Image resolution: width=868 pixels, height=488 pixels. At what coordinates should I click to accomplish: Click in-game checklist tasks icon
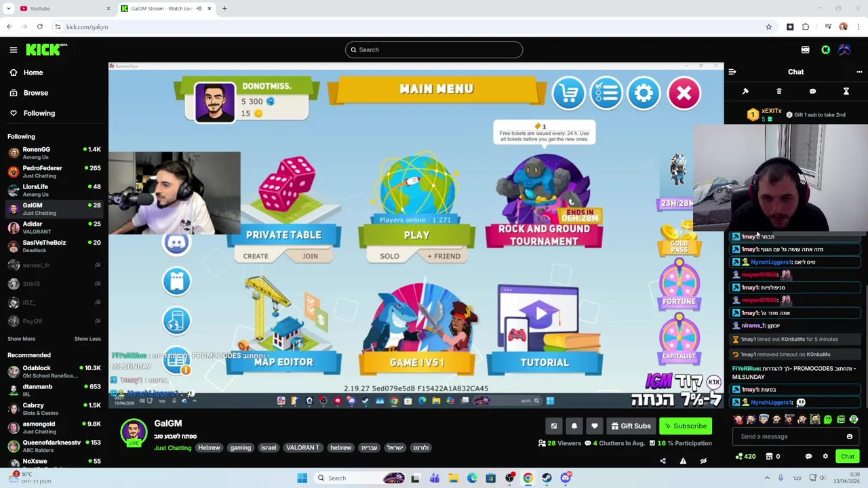[x=606, y=93]
